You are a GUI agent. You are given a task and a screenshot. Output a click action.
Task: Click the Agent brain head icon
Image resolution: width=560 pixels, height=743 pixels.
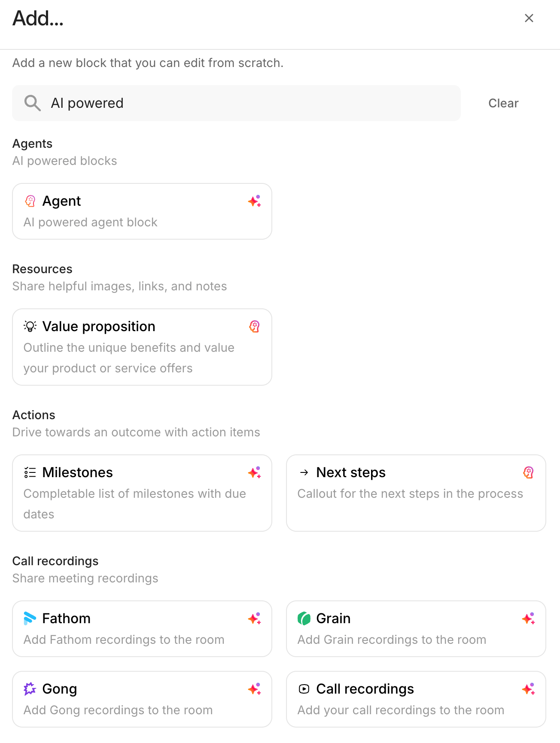pos(30,201)
